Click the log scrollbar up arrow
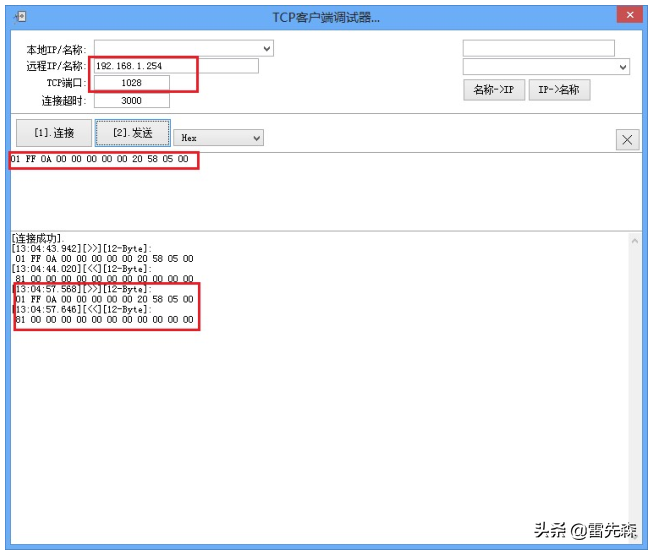This screenshot has width=651, height=553. pos(634,240)
